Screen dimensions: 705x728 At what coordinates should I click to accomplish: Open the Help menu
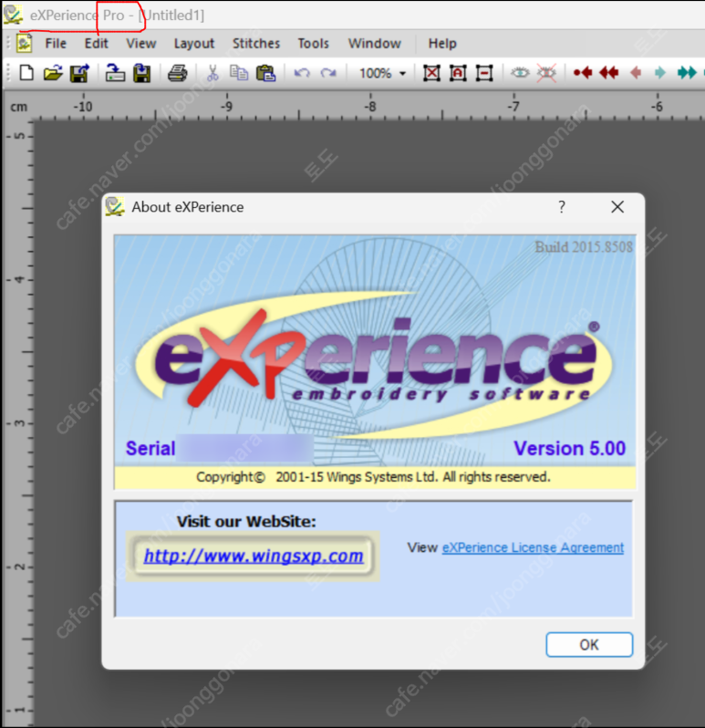(442, 44)
